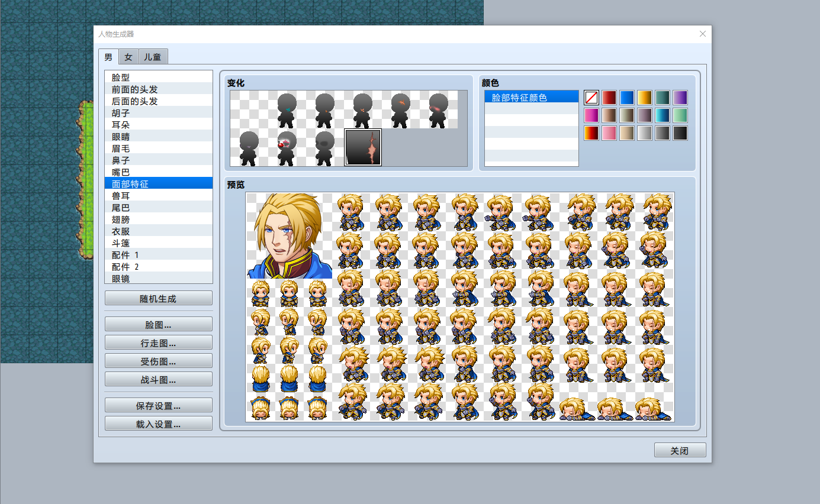Choose the cyan color swatch

pyautogui.click(x=663, y=115)
